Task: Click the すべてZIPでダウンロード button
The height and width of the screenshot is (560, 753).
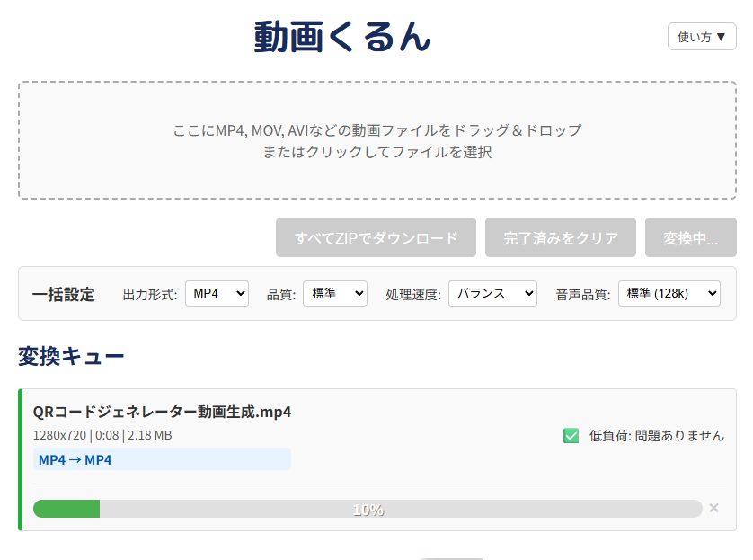Action: point(376,237)
